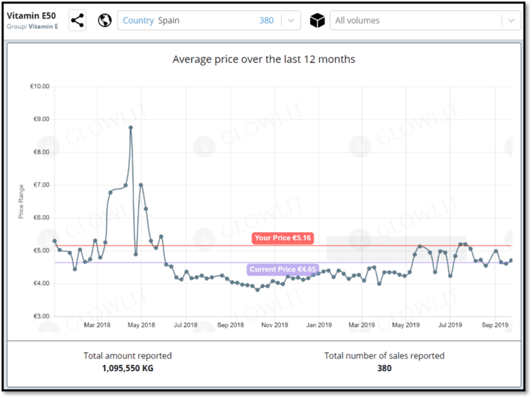Click the Jul 2019 axis label

click(x=450, y=325)
